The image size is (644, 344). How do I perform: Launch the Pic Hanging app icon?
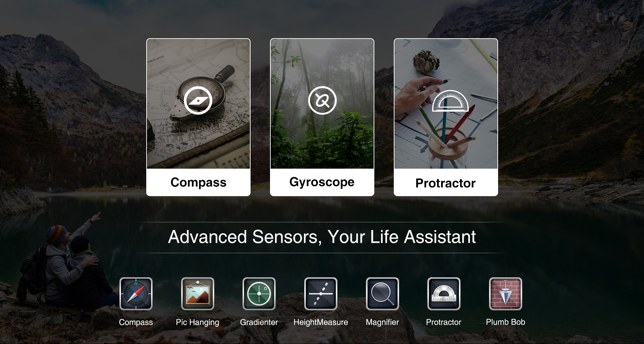[x=198, y=294]
